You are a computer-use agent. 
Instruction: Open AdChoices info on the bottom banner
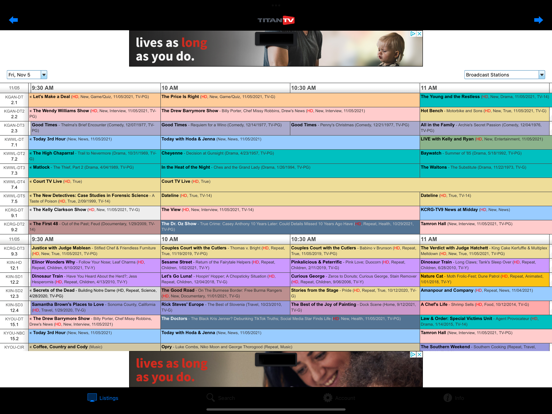pyautogui.click(x=413, y=355)
